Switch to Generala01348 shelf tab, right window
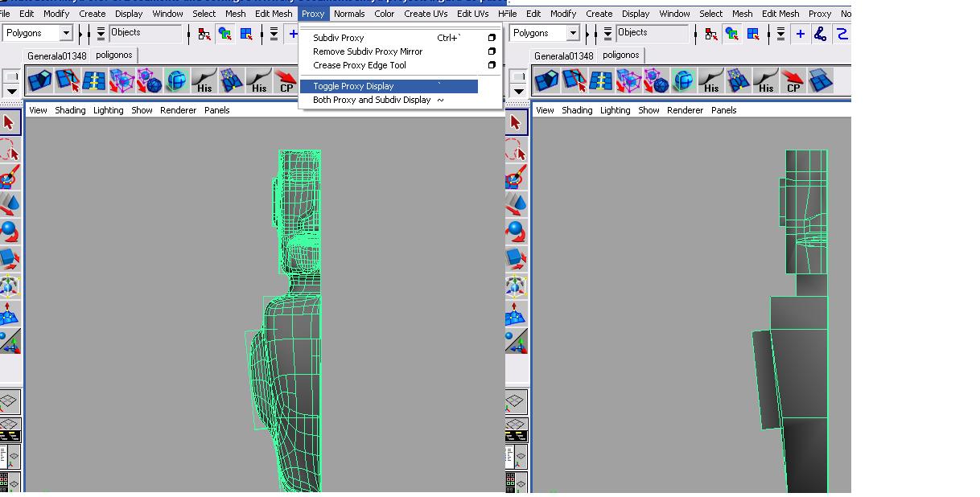The height and width of the screenshot is (497, 980). 563,55
